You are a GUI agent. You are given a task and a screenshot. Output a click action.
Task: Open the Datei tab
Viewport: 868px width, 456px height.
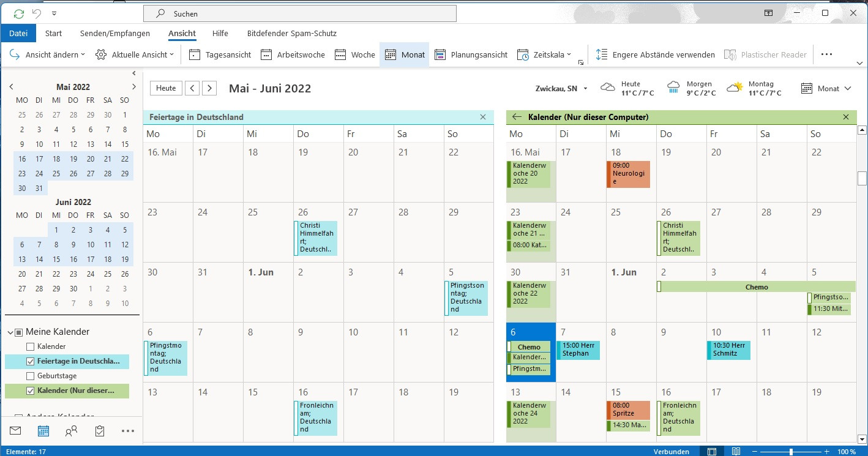pos(18,34)
